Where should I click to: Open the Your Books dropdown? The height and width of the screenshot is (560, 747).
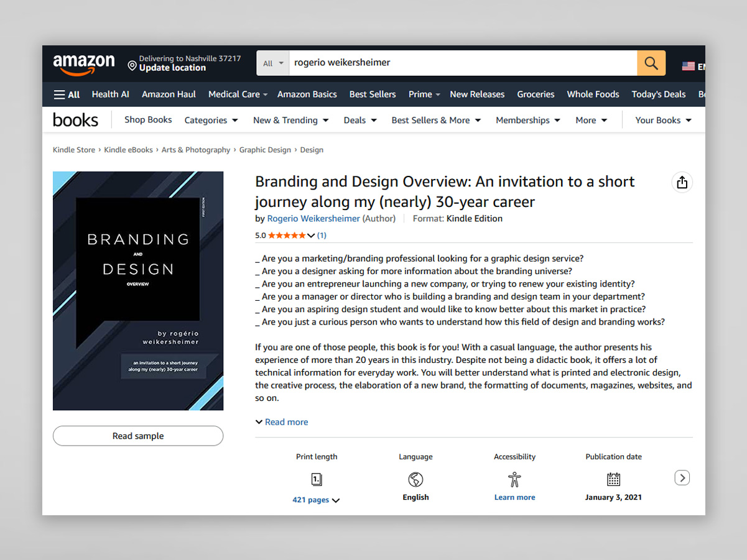coord(664,121)
